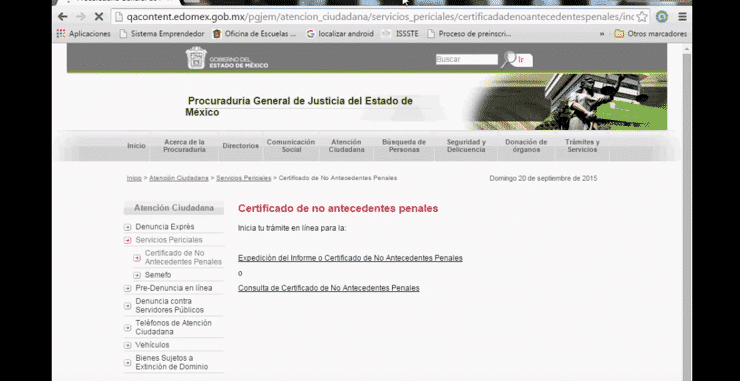
Task: Open the Inicio navigation menu
Action: click(136, 146)
